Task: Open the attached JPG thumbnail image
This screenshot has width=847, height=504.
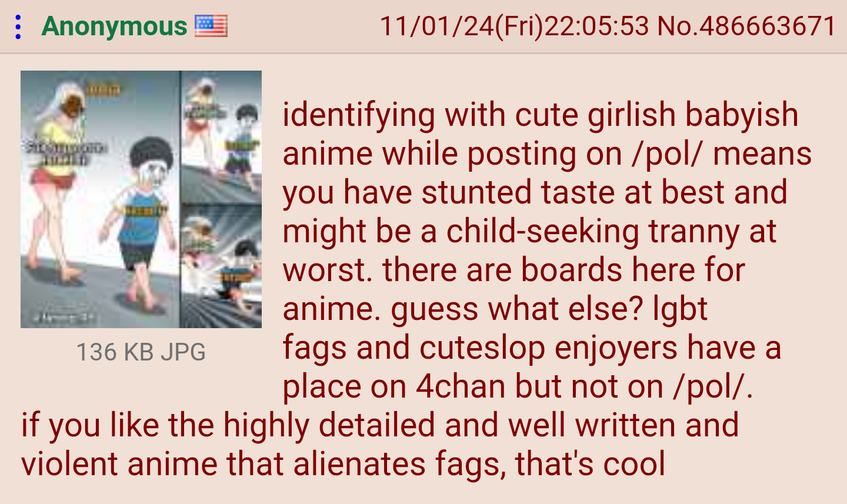Action: [141, 199]
